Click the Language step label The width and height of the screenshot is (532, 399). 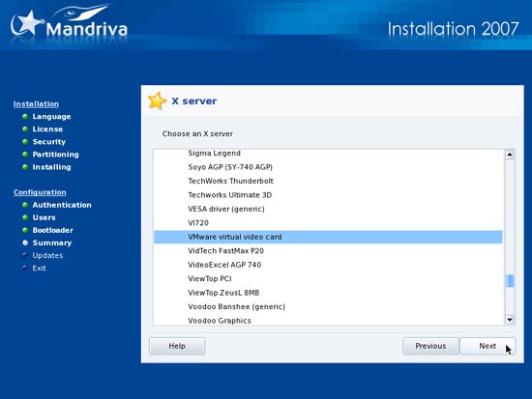[51, 117]
